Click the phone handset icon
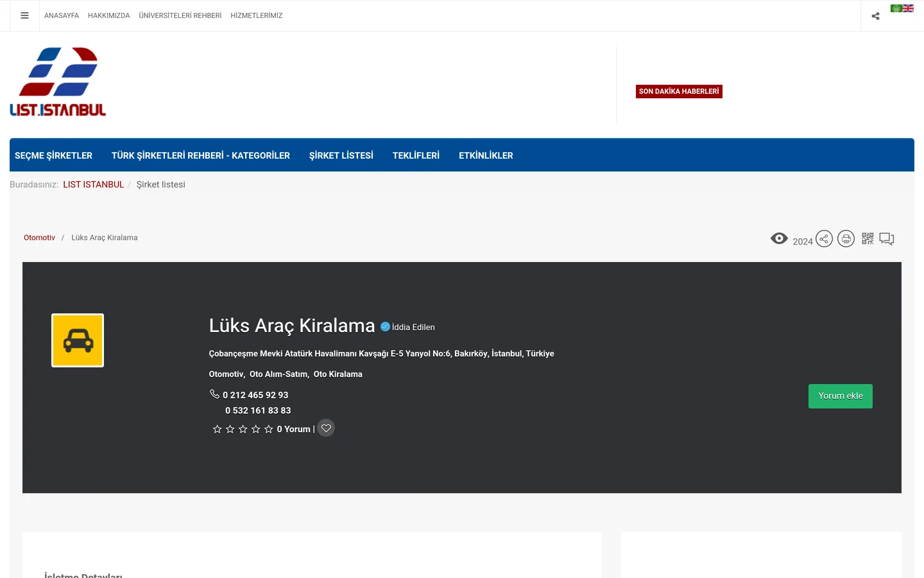 coord(214,394)
